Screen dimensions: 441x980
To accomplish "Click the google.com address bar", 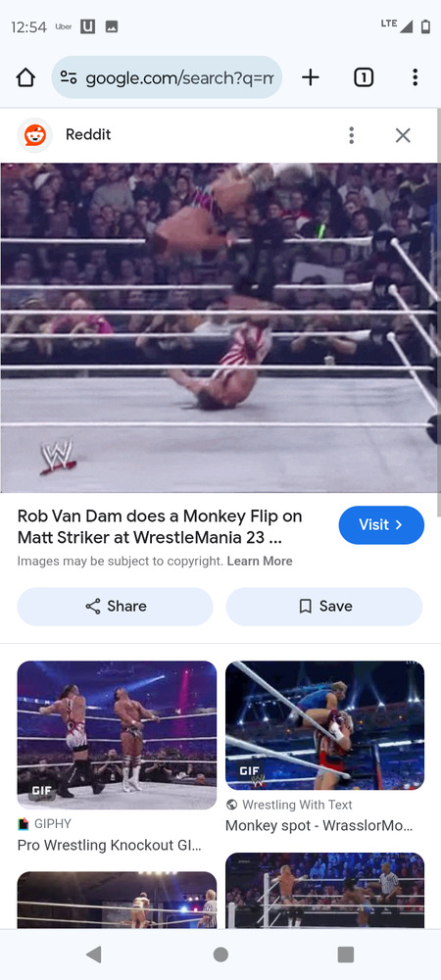I will pyautogui.click(x=167, y=77).
